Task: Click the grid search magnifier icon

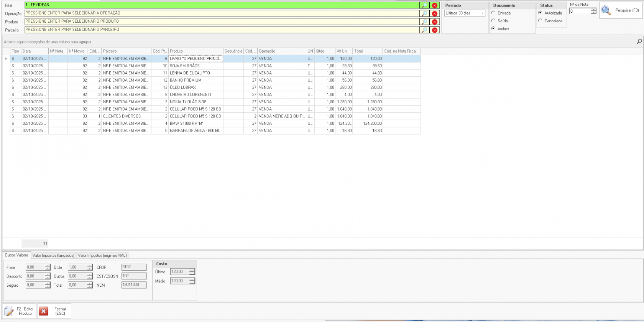Action: pyautogui.click(x=639, y=41)
